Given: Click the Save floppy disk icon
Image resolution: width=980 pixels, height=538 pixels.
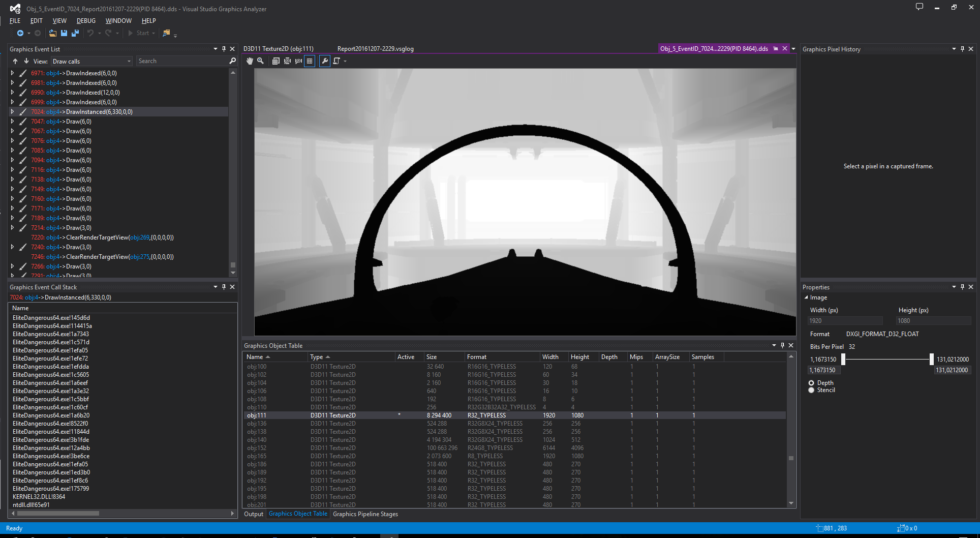Looking at the screenshot, I should 64,33.
